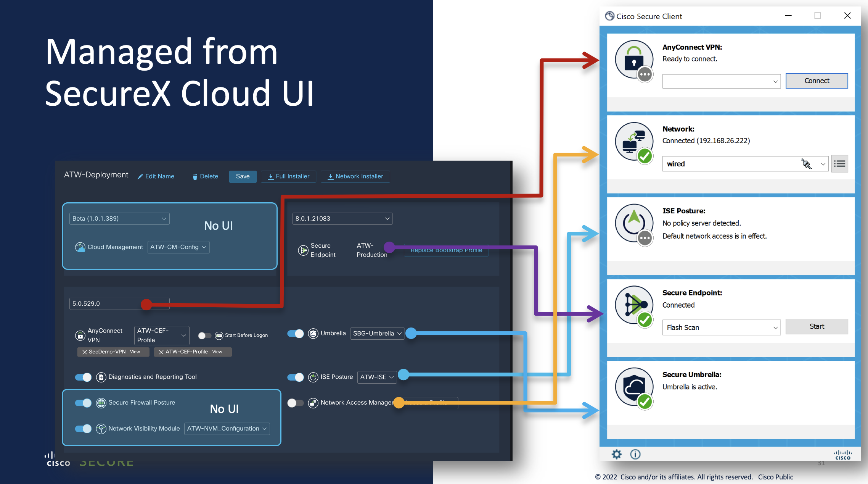Image resolution: width=868 pixels, height=484 pixels.
Task: Open Cisco Secure Client settings gear
Action: (x=617, y=454)
